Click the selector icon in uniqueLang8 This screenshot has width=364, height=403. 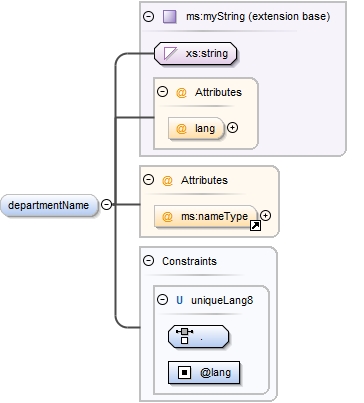185,336
